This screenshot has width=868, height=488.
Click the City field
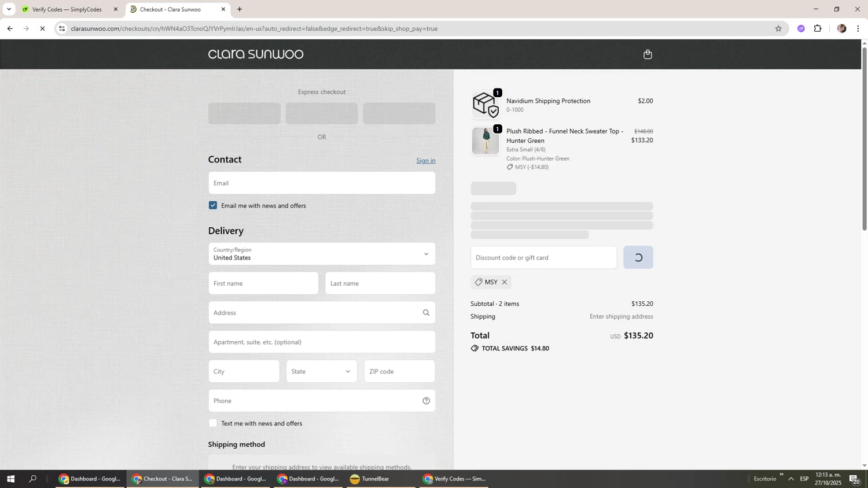coord(244,371)
